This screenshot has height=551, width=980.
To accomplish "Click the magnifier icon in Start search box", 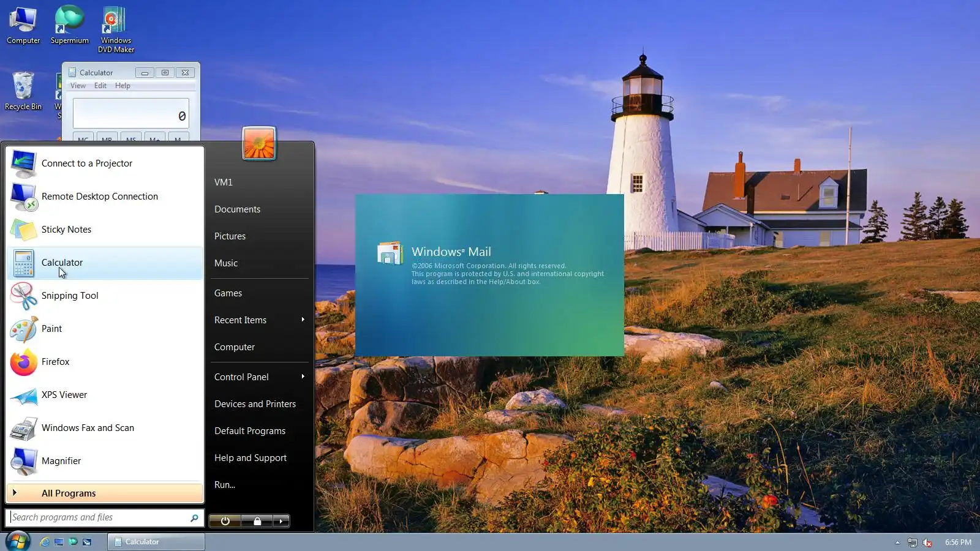I will [x=194, y=518].
